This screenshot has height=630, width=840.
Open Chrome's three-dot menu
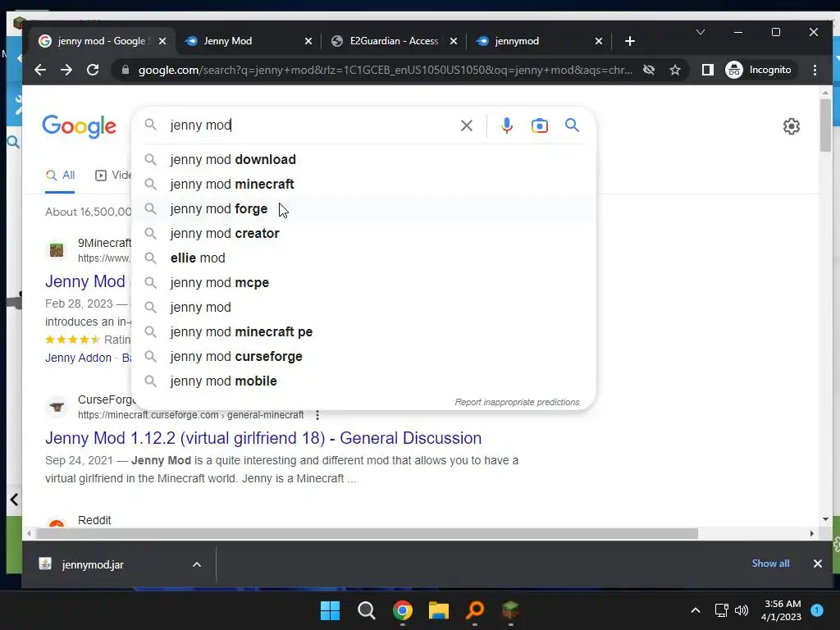point(815,70)
